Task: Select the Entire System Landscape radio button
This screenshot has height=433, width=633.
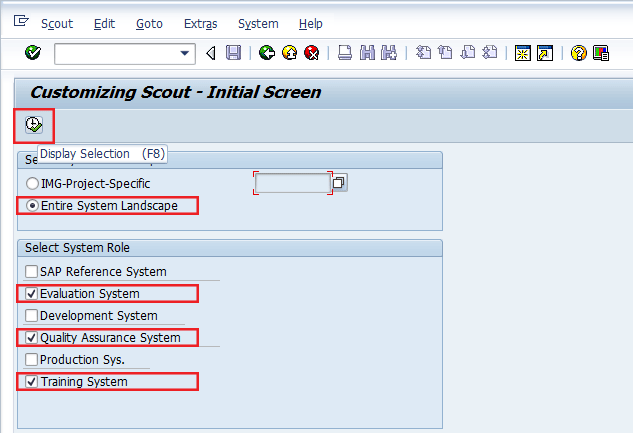Action: coord(32,206)
